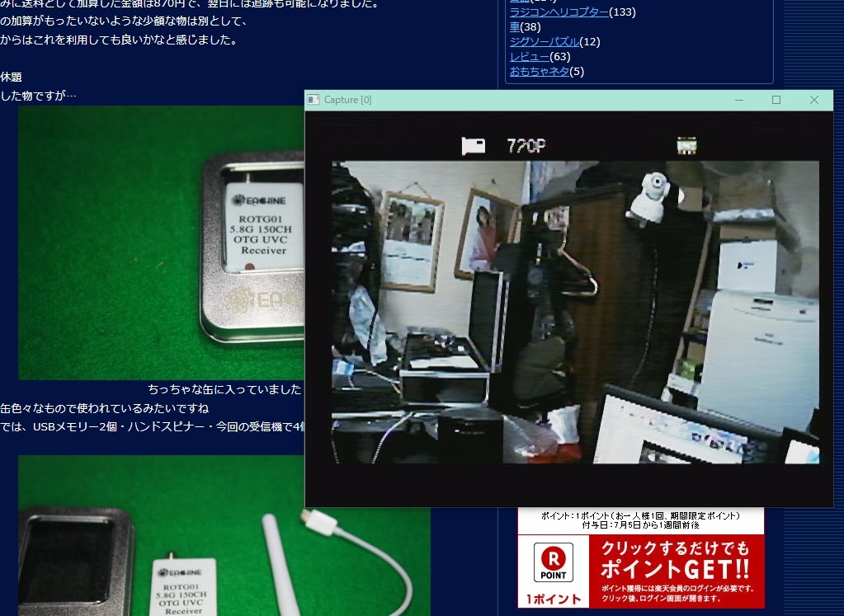Click the 720P resolution indicator
Screen dimensions: 844x616
coord(526,147)
